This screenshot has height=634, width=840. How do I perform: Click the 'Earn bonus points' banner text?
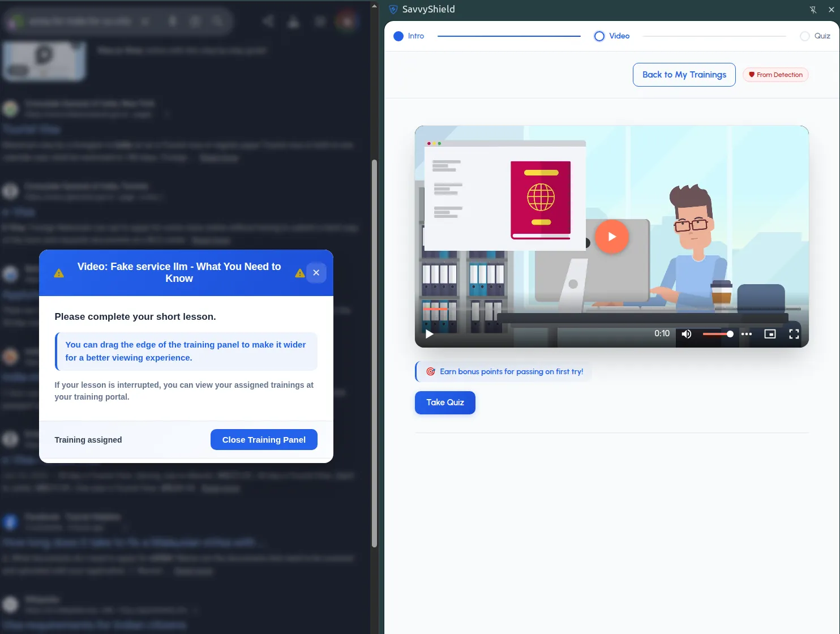click(511, 372)
